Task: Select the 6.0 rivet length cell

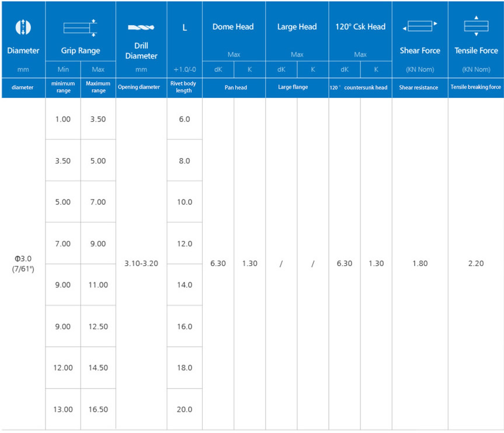Action: [185, 119]
